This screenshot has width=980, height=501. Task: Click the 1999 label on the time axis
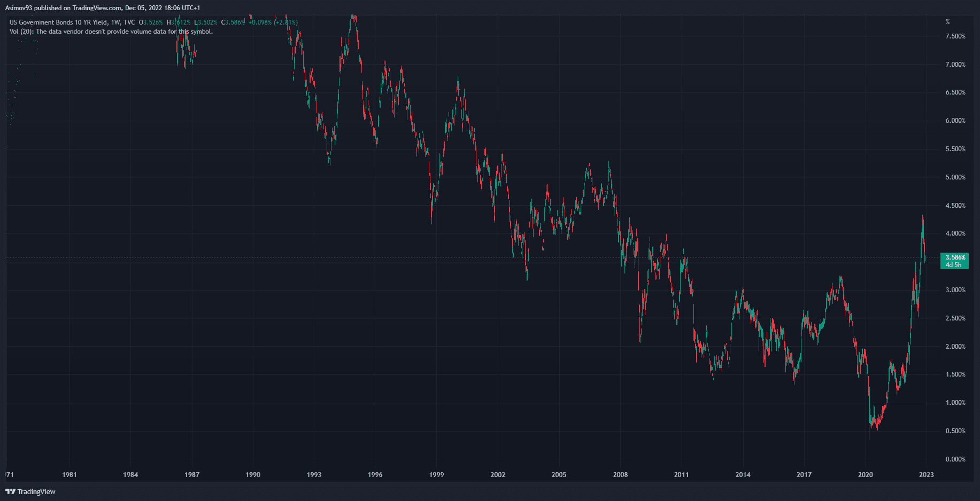click(436, 474)
